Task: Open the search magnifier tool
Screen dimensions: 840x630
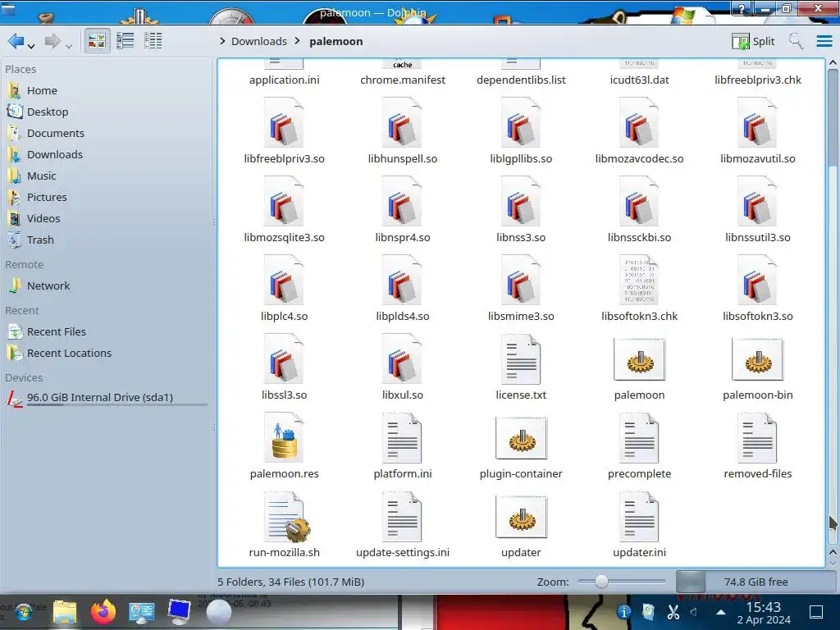Action: tap(796, 41)
